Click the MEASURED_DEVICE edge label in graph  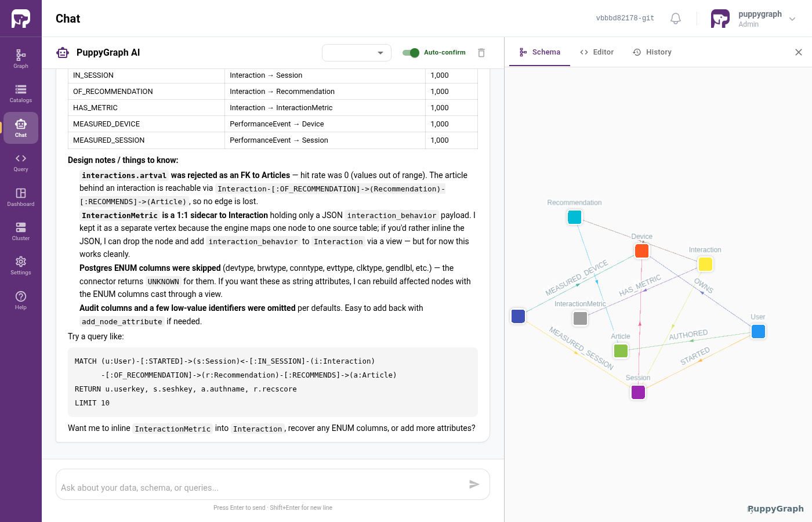[577, 278]
